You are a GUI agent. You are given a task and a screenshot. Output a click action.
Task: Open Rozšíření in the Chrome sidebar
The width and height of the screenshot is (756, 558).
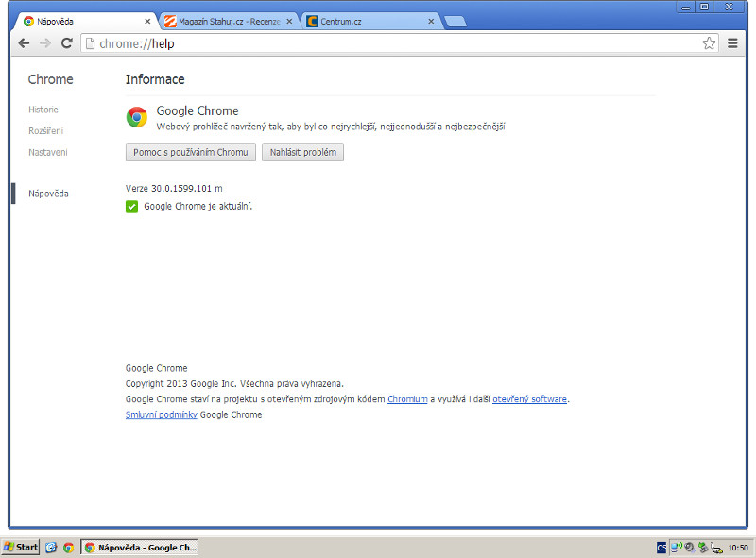45,131
